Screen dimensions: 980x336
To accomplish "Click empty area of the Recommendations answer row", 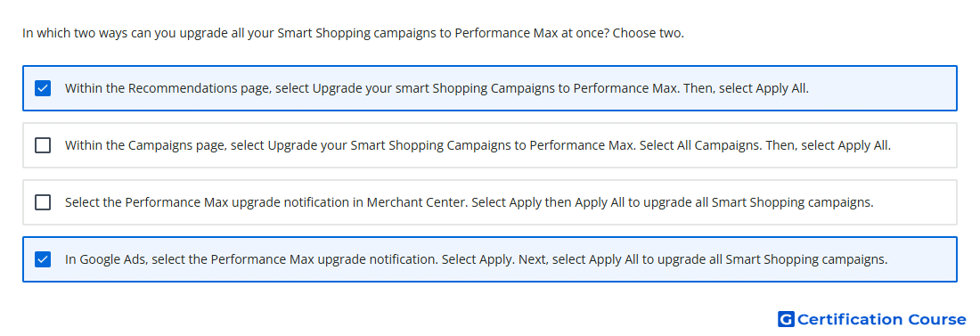I will point(881,88).
